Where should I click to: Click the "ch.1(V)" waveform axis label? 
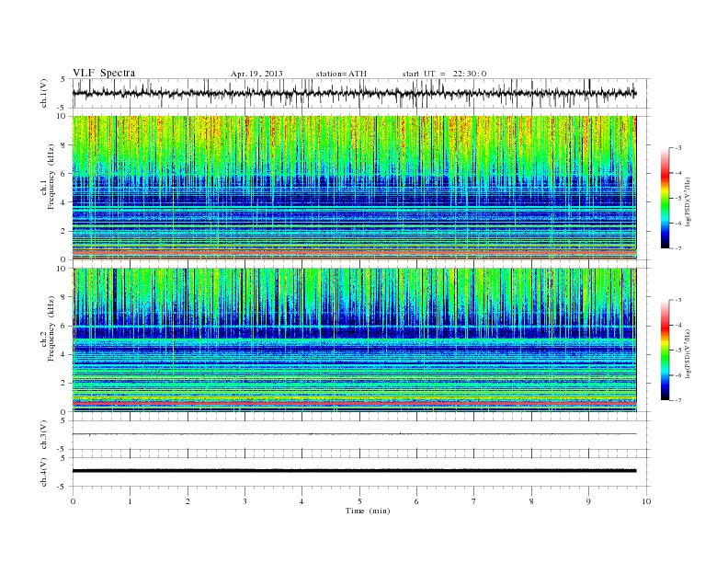pyautogui.click(x=44, y=93)
